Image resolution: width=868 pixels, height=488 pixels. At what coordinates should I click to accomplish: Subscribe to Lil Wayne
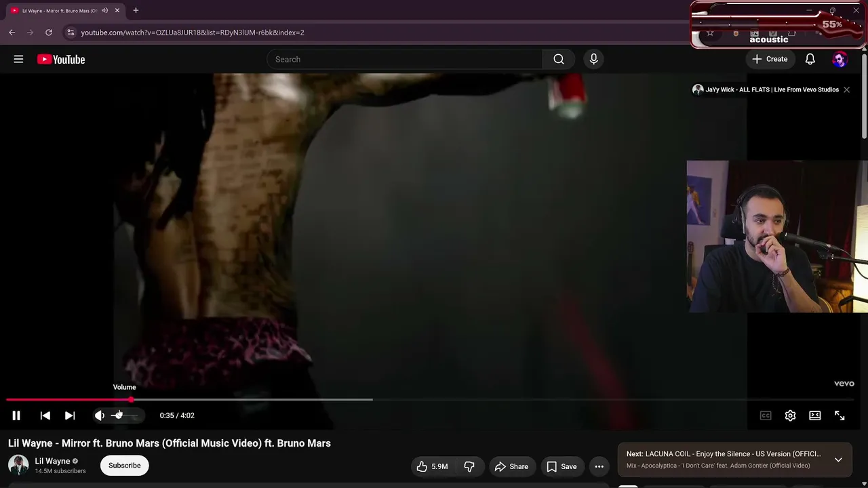[x=125, y=466]
